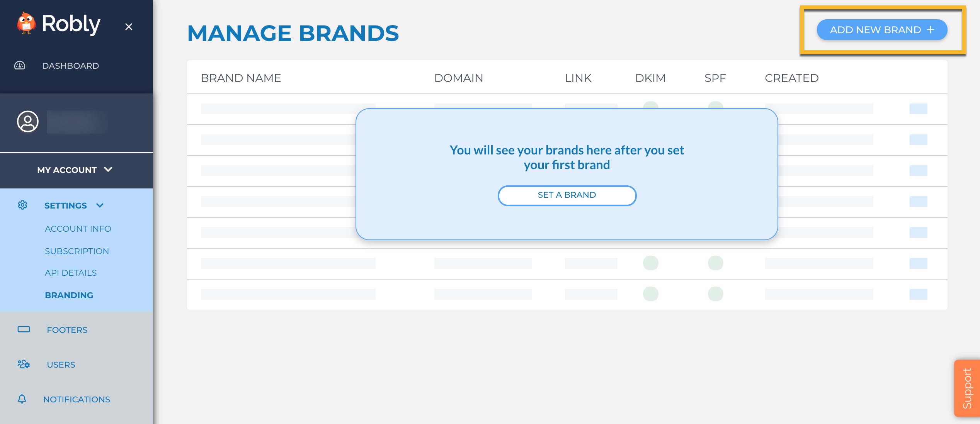Sort by the Brand Name column header
Viewport: 980px width, 424px height.
241,78
